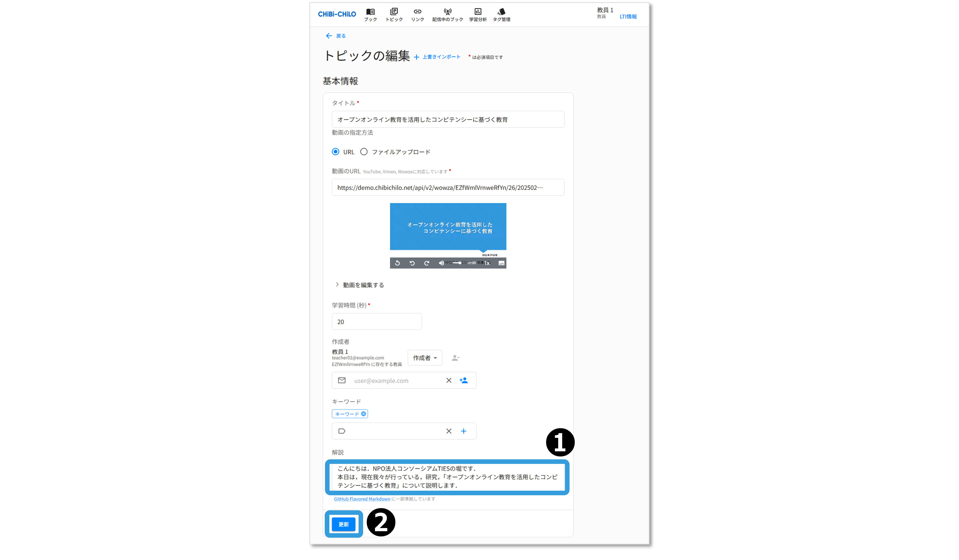This screenshot has height=560, width=959.
Task: Click the replay icon in video controls
Action: pyautogui.click(x=397, y=263)
